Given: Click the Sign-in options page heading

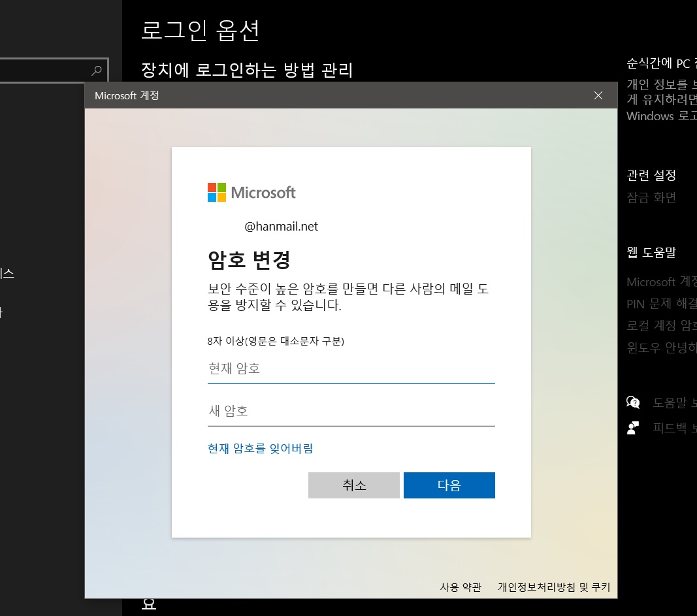Looking at the screenshot, I should (x=200, y=31).
